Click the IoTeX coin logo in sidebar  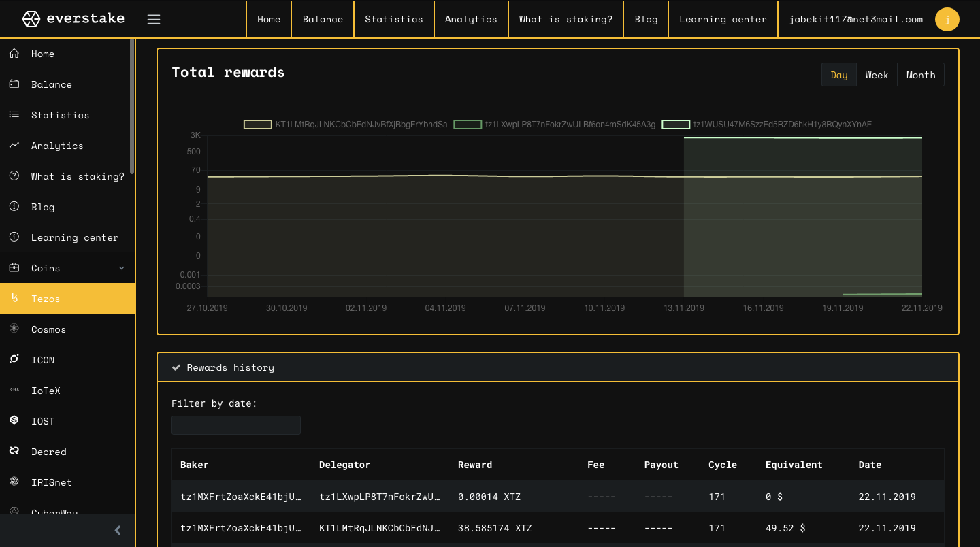[14, 390]
